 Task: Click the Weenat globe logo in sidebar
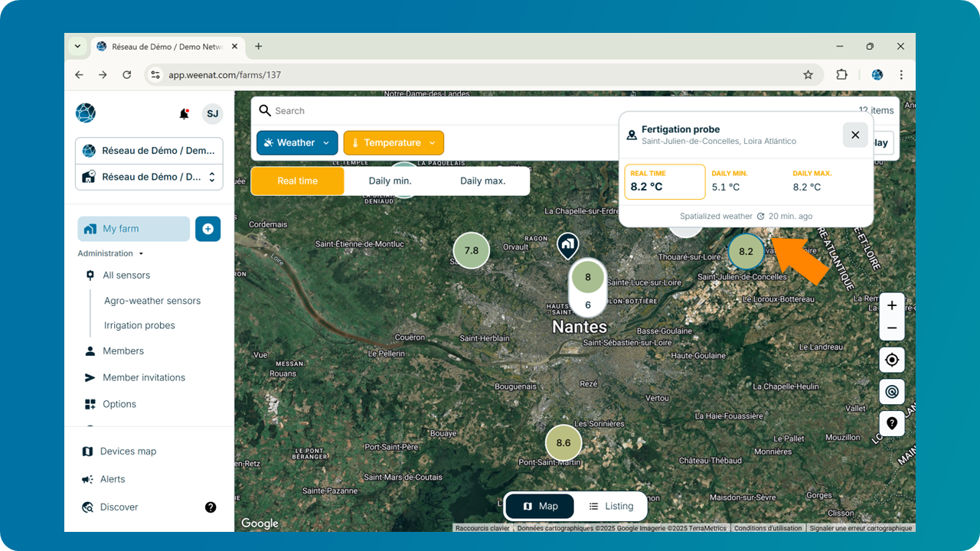coord(86,113)
